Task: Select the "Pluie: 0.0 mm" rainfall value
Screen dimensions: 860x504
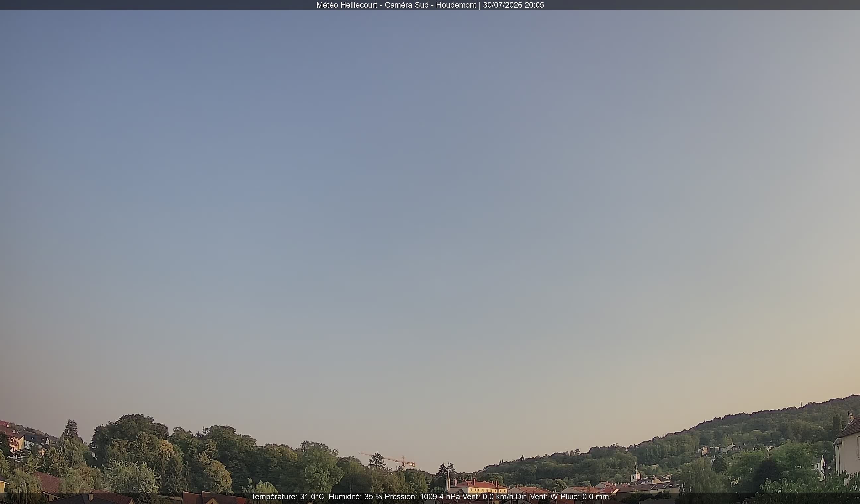Action: 585,497
